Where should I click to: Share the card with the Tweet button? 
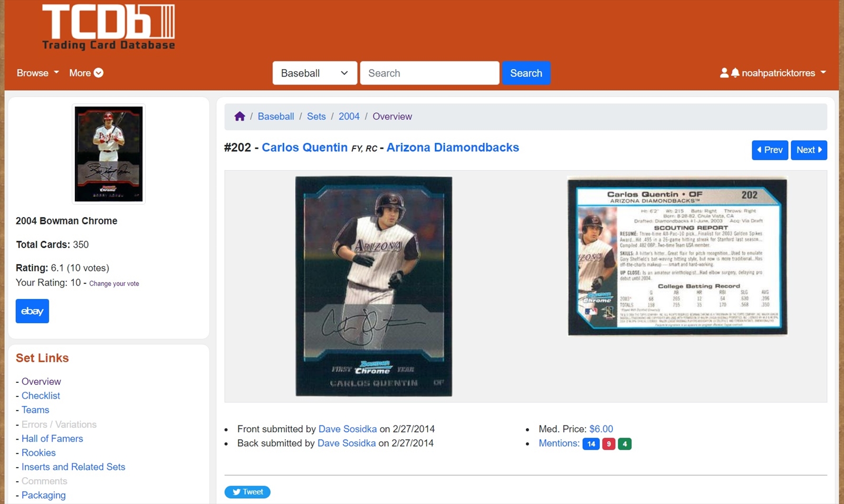point(247,492)
